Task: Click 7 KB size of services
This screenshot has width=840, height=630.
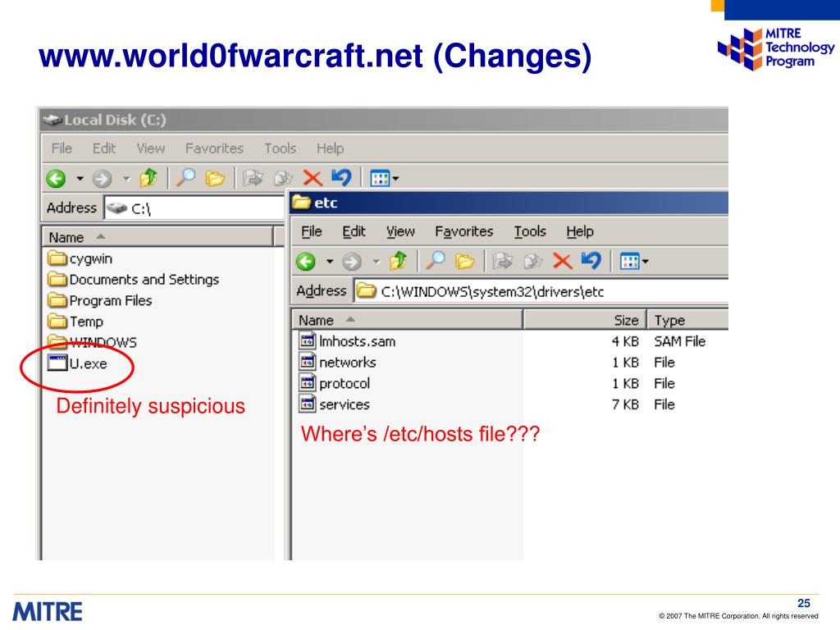Action: [625, 404]
